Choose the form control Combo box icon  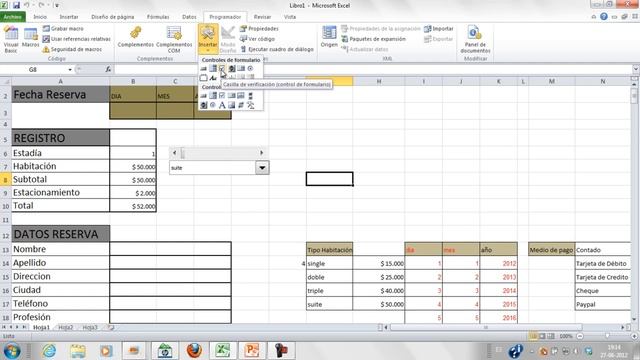tap(213, 69)
